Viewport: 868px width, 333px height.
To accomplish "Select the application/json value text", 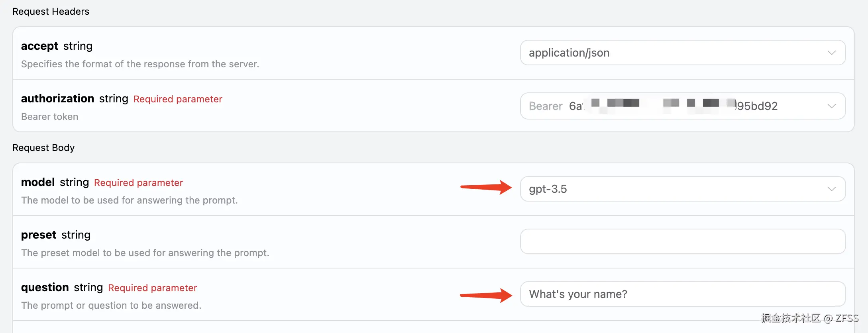I will click(569, 53).
